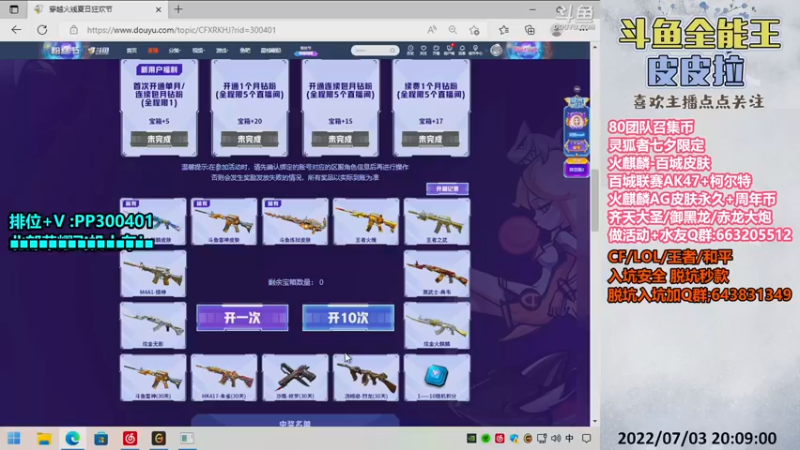Toggle the read aloud icon
800x450 pixels.
(432, 30)
